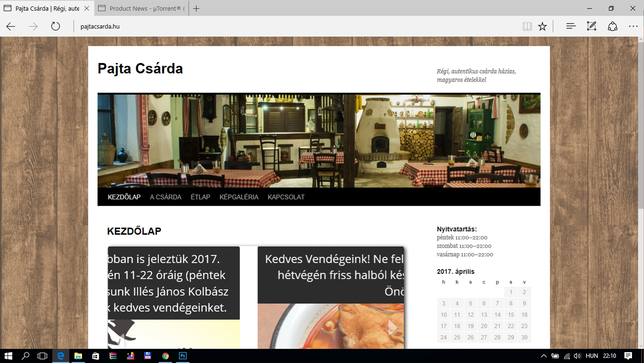The width and height of the screenshot is (644, 363).
Task: Select the Pajta Csárda browser tab
Action: tap(47, 9)
